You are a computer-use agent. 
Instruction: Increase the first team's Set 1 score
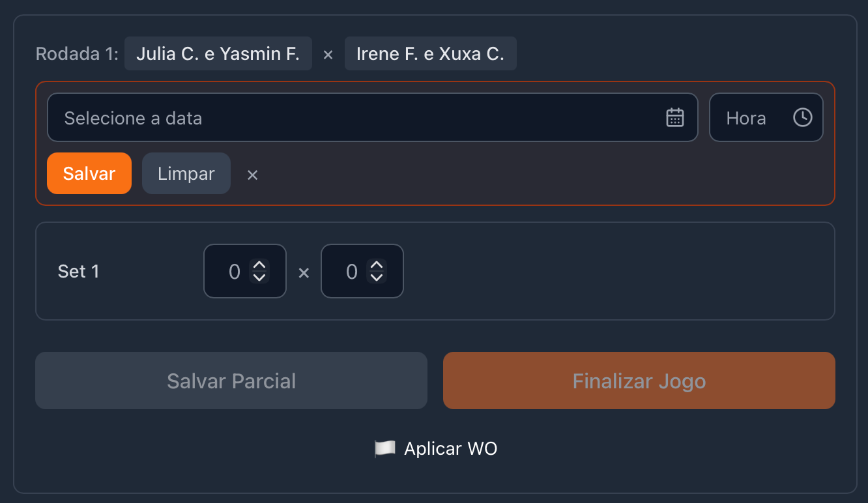coord(259,265)
